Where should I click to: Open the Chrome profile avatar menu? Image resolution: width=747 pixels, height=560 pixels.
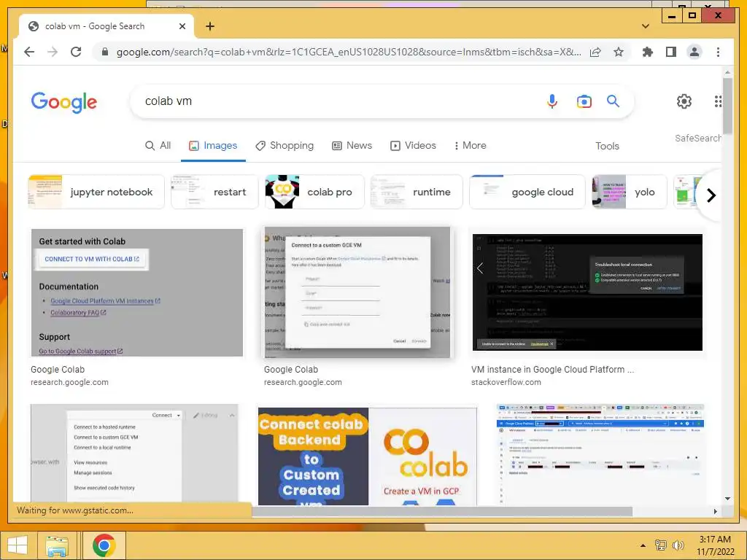click(694, 52)
